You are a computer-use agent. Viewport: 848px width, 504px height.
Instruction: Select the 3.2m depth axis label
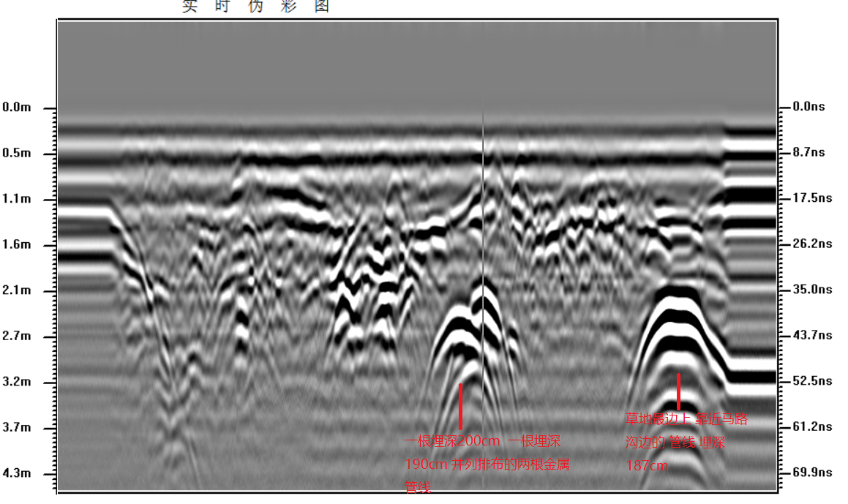coord(17,382)
